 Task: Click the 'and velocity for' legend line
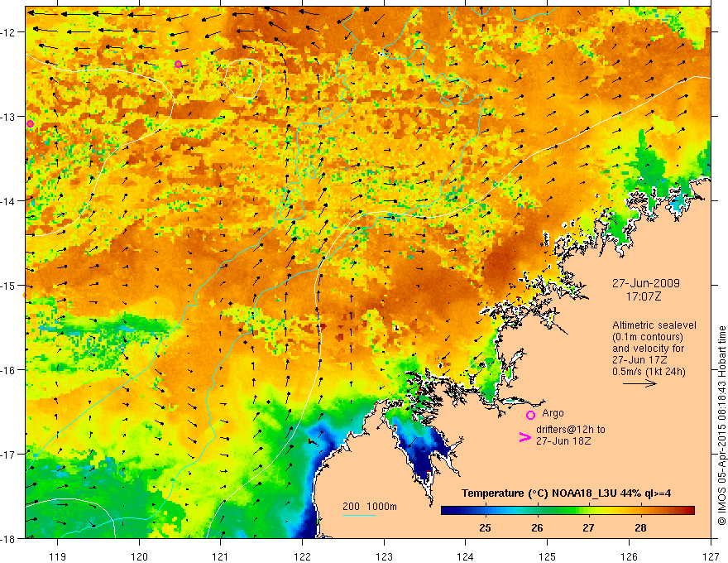(x=648, y=349)
